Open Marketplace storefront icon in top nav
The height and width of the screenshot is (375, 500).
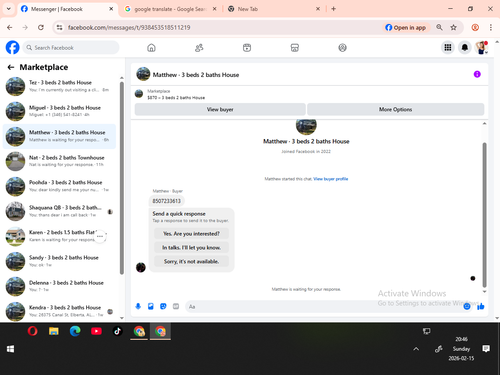tap(295, 48)
